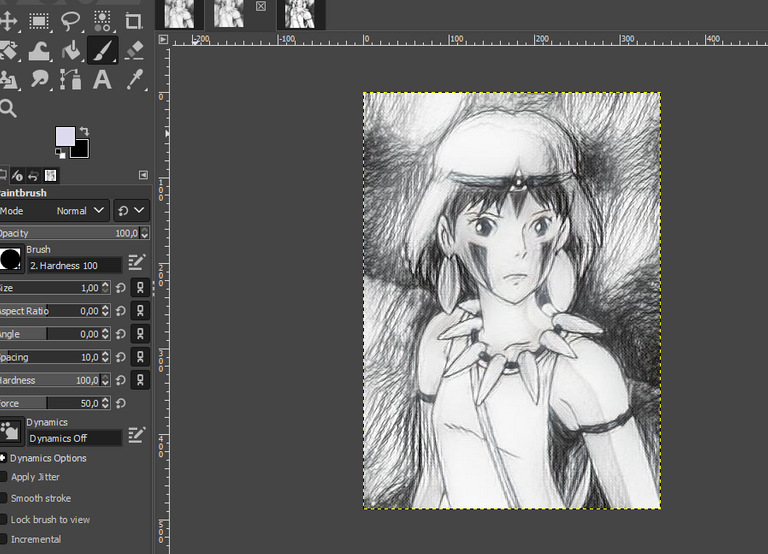Reset Spacing to default
Screen dimensions: 768x554
pyautogui.click(x=120, y=357)
